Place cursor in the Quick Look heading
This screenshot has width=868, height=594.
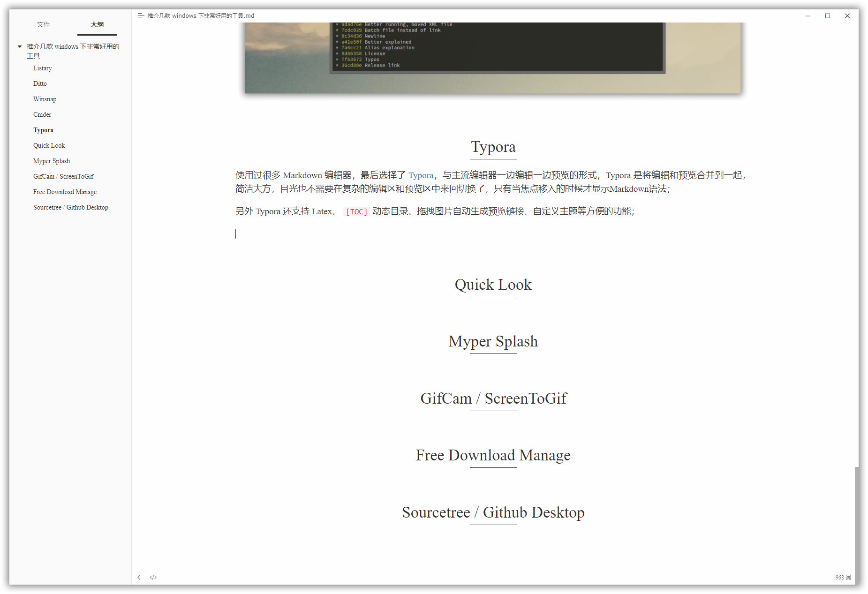(x=493, y=285)
